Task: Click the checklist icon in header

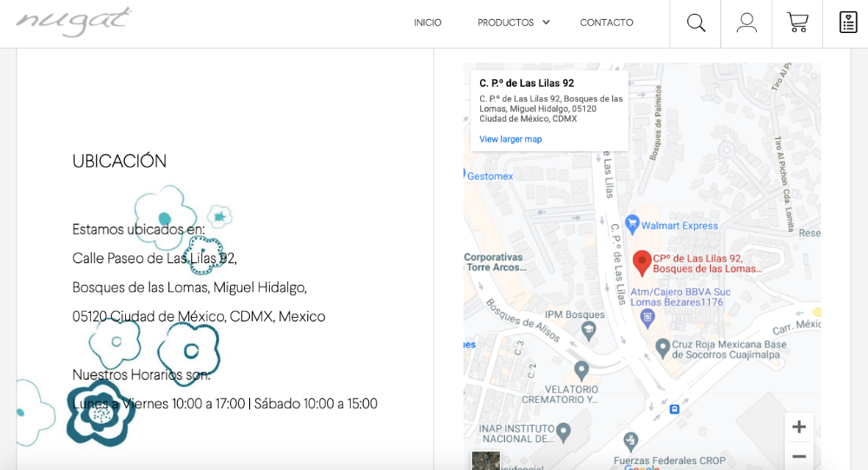Action: click(x=847, y=23)
